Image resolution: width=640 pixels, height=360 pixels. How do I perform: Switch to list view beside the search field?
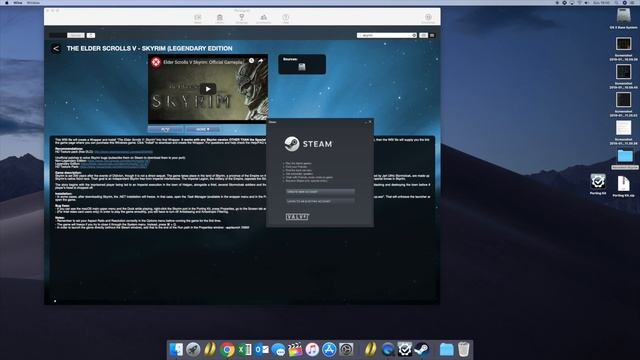click(x=432, y=36)
